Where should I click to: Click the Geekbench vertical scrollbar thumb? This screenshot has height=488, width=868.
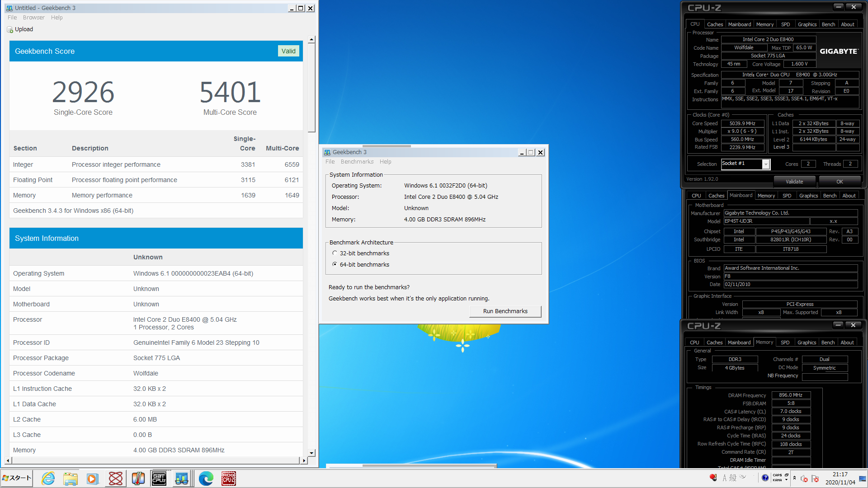pyautogui.click(x=311, y=88)
